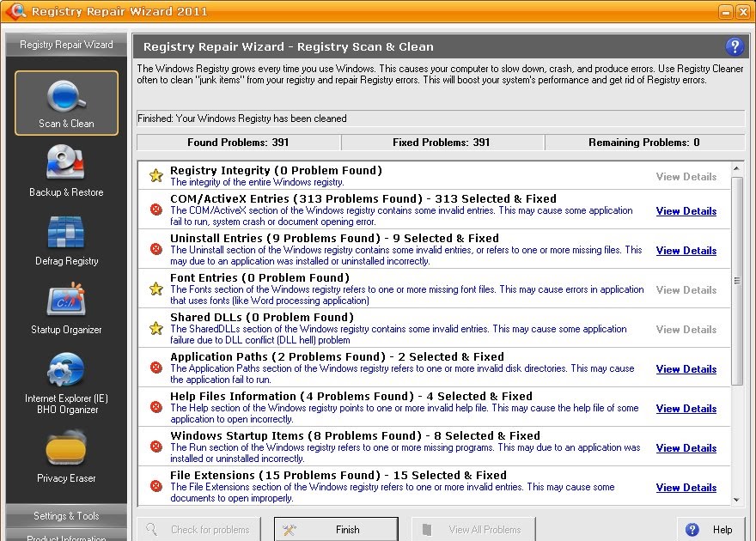Open the Defrag Registry icon
This screenshot has width=756, height=541.
point(66,232)
